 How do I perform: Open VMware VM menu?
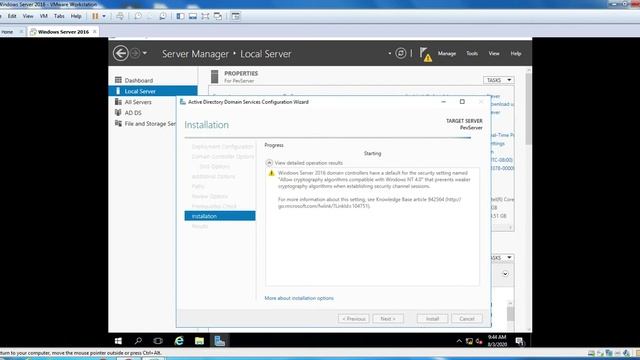coord(44,16)
